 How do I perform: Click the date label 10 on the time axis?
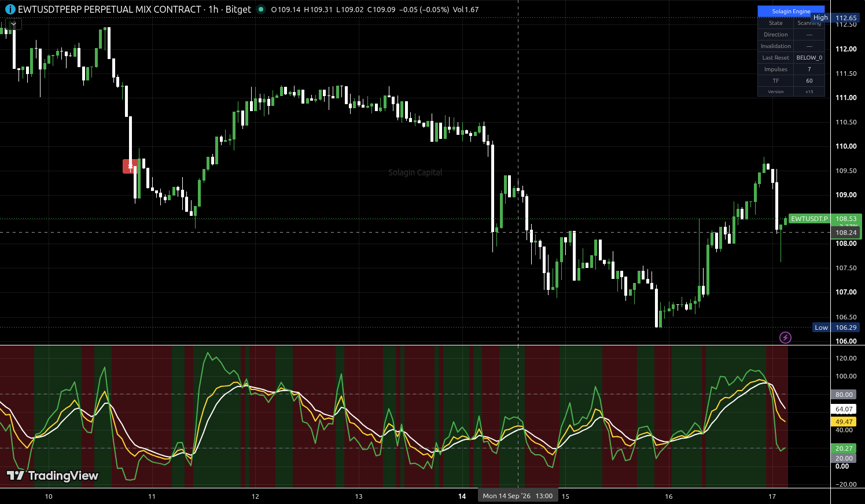click(x=49, y=496)
